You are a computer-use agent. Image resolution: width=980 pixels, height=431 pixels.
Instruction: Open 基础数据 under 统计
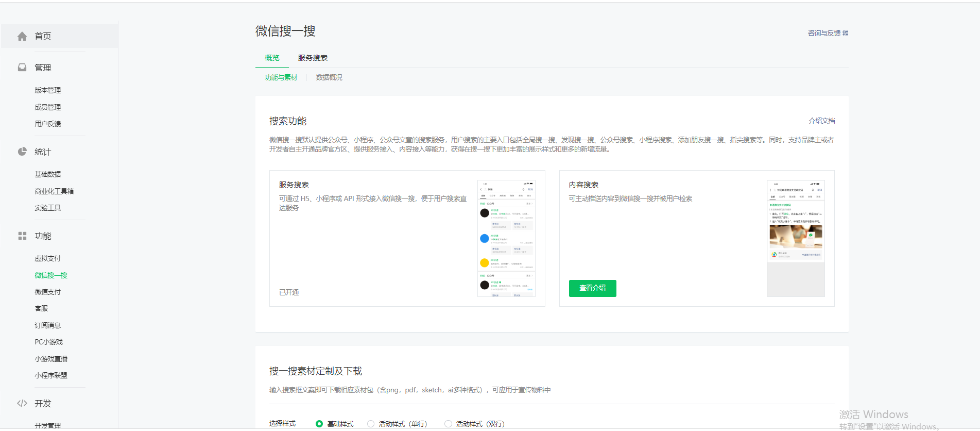48,174
